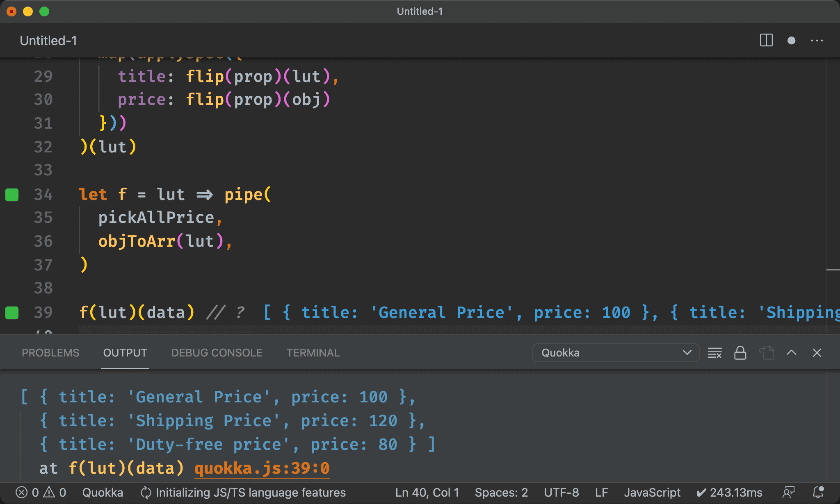Select the OUTPUT tab
This screenshot has width=840, height=504.
[x=125, y=353]
